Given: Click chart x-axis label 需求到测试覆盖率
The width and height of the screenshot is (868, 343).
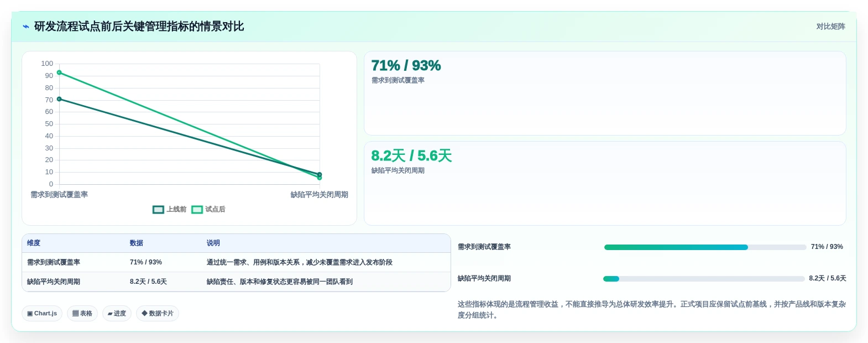Looking at the screenshot, I should click(59, 195).
